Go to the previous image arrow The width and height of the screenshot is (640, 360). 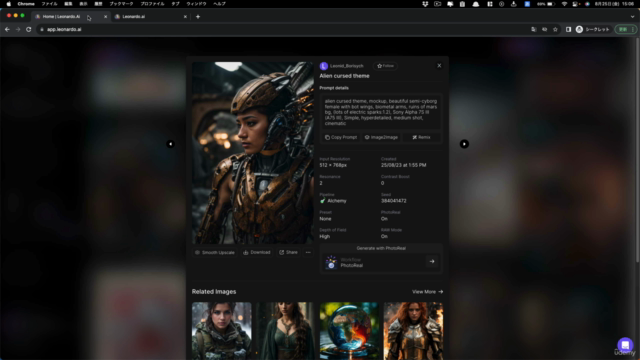[171, 144]
